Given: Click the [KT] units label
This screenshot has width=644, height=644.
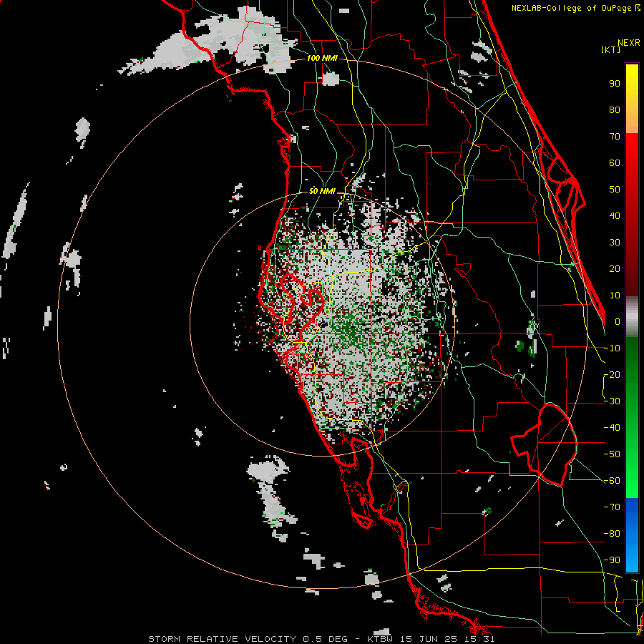Looking at the screenshot, I should 611,49.
